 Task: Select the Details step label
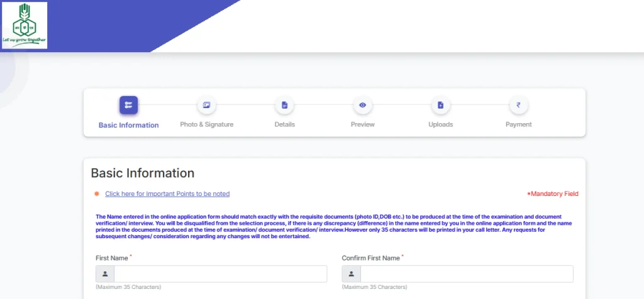tap(284, 124)
